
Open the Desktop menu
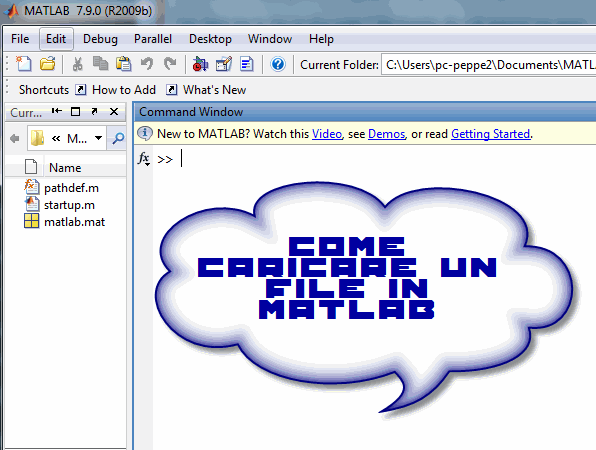point(210,39)
